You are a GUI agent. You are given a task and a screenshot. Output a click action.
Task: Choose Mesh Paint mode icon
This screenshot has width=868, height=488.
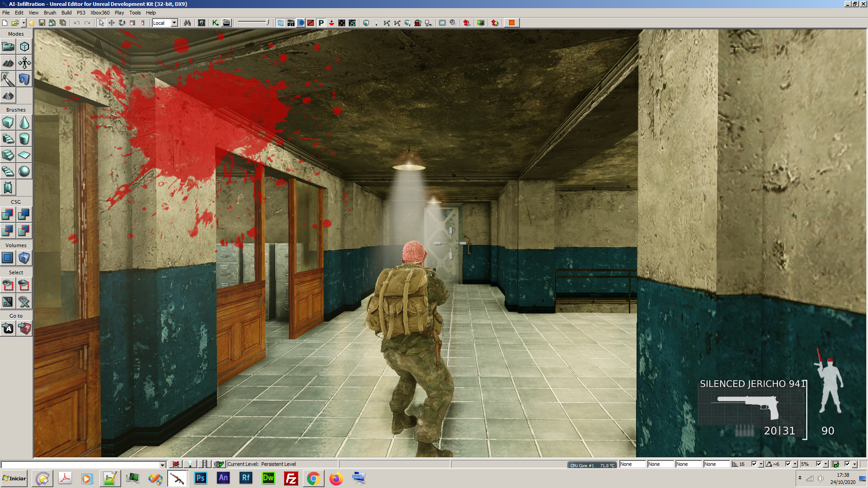click(8, 79)
